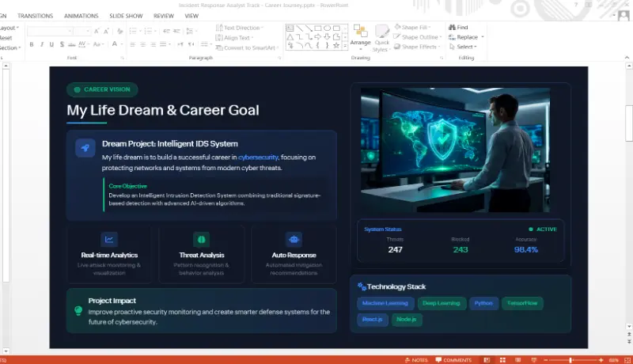This screenshot has width=633, height=364.
Task: Zoom out with minus button
Action: point(546,360)
